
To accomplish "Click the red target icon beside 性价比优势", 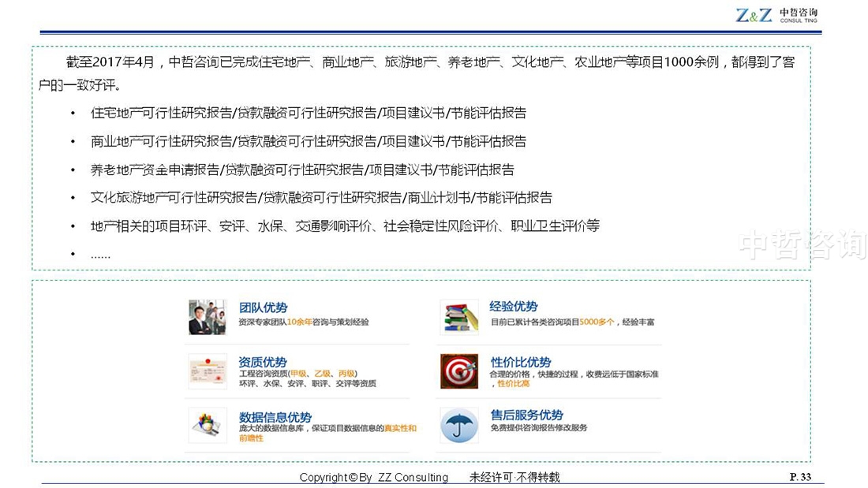I will 459,371.
